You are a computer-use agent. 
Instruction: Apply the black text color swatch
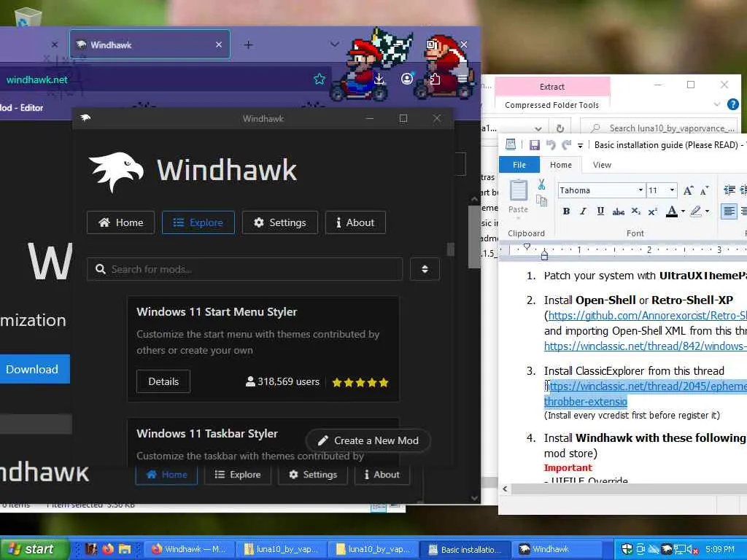pyautogui.click(x=672, y=211)
